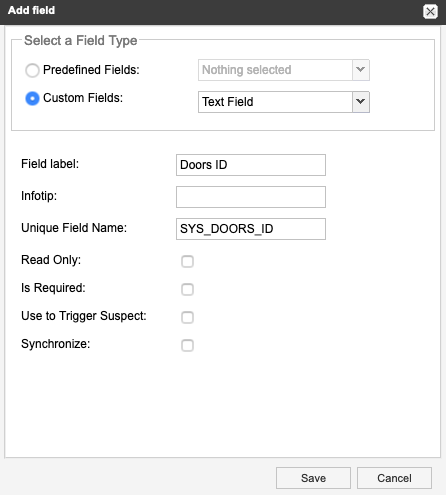Image resolution: width=446 pixels, height=495 pixels.
Task: Toggle the Synchronize checkbox
Action: (187, 345)
